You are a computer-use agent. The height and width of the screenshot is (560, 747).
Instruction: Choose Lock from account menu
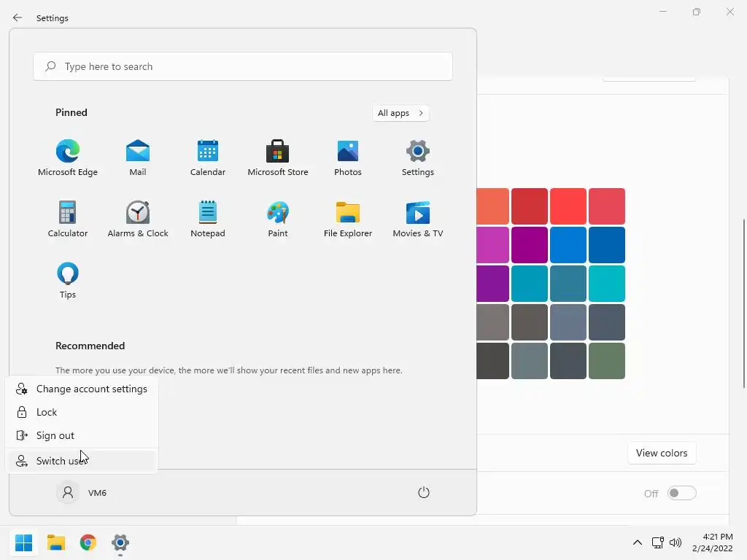click(82, 413)
